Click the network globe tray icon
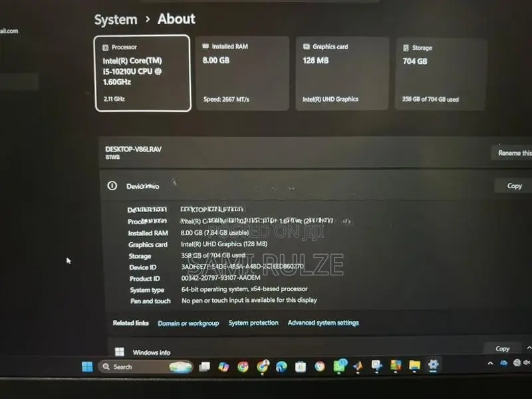Image resolution: width=532 pixels, height=399 pixels. 517,362
